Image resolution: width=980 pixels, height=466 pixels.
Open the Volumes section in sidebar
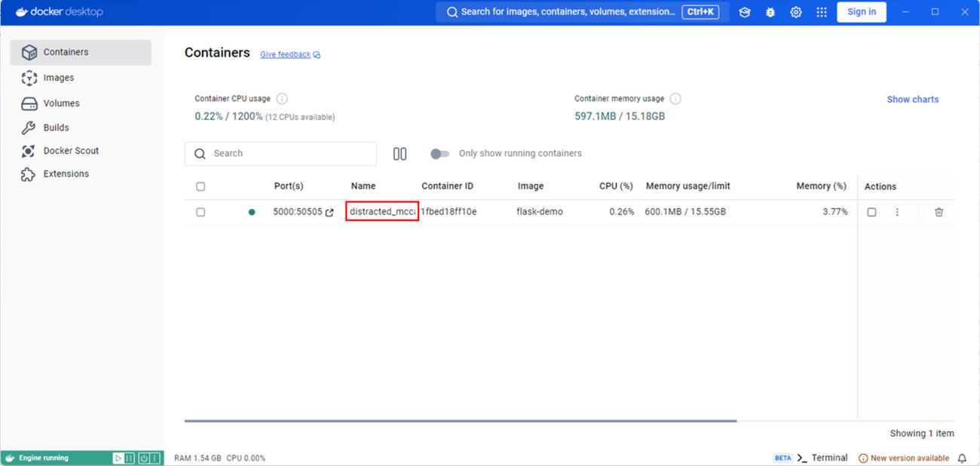click(x=61, y=103)
